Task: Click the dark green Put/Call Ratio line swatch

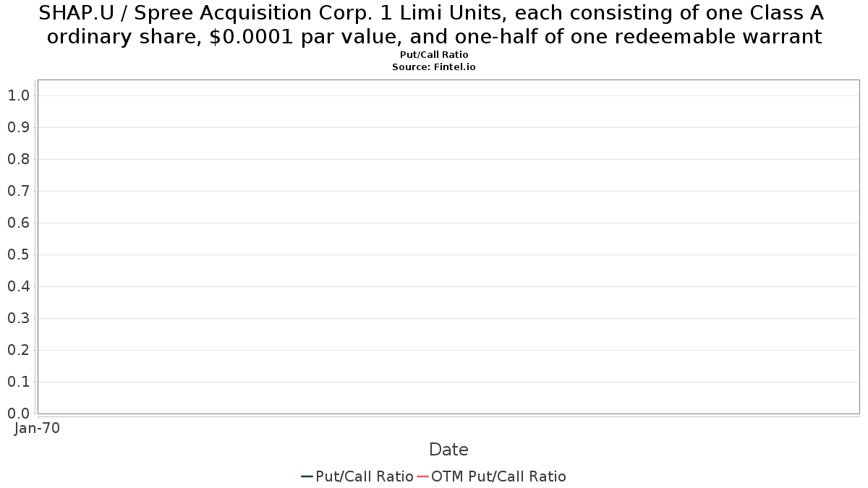Action: point(307,476)
